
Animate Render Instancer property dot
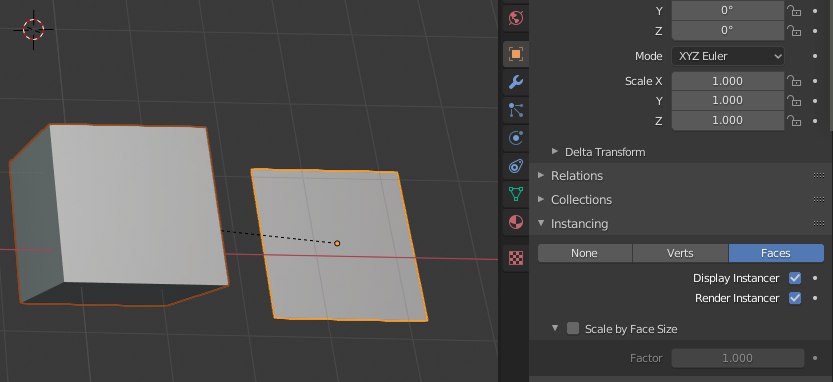pyautogui.click(x=815, y=298)
